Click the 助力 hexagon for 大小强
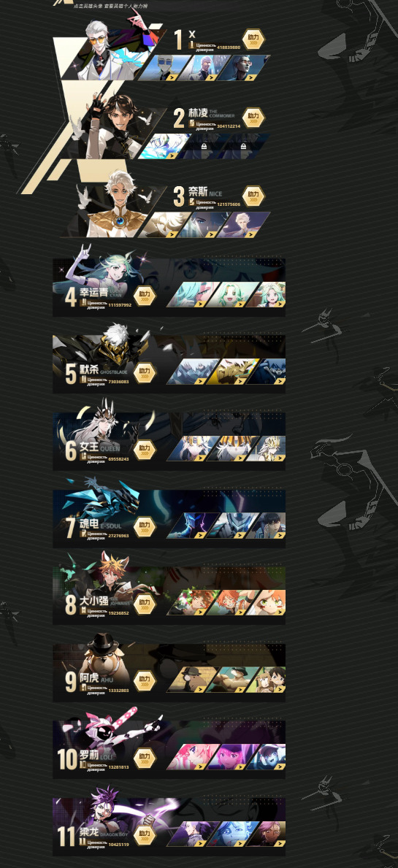Viewport: 398px width, 868px height. pos(145,604)
